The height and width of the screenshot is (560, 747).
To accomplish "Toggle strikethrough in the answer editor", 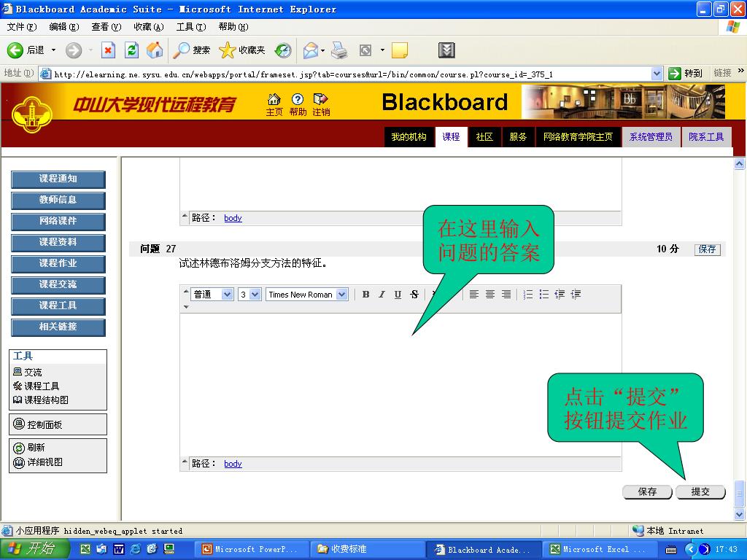I will 414,295.
